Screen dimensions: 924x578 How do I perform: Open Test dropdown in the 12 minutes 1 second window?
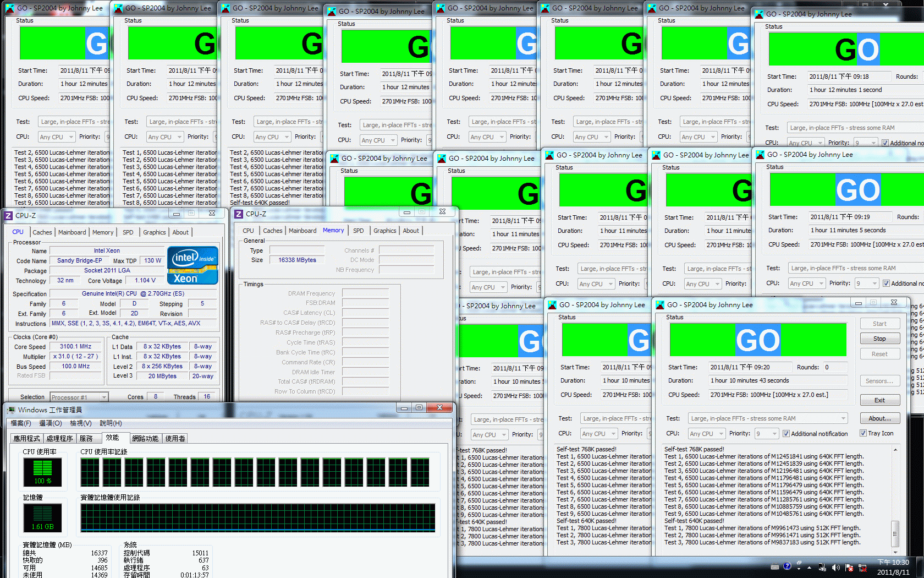[855, 128]
